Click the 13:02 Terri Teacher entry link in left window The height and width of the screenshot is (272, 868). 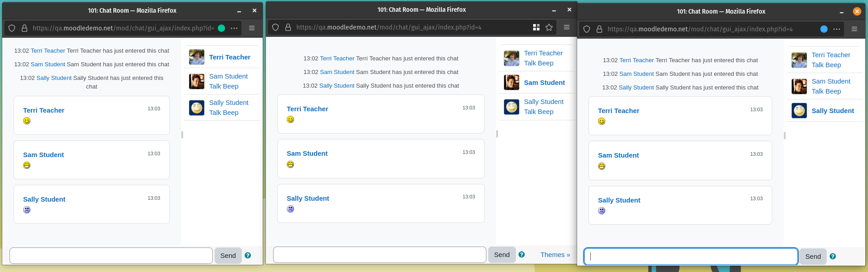pyautogui.click(x=48, y=51)
